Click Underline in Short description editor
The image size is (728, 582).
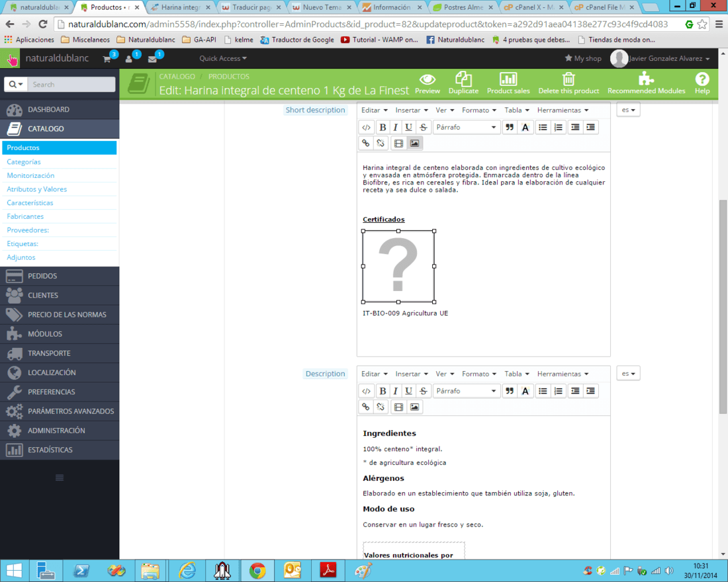tap(408, 127)
